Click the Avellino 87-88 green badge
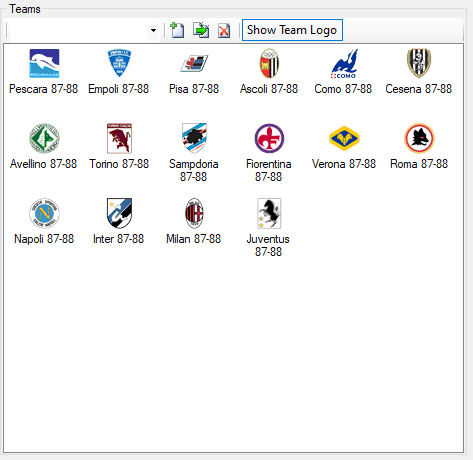Image resolution: width=473 pixels, height=460 pixels. tap(44, 138)
